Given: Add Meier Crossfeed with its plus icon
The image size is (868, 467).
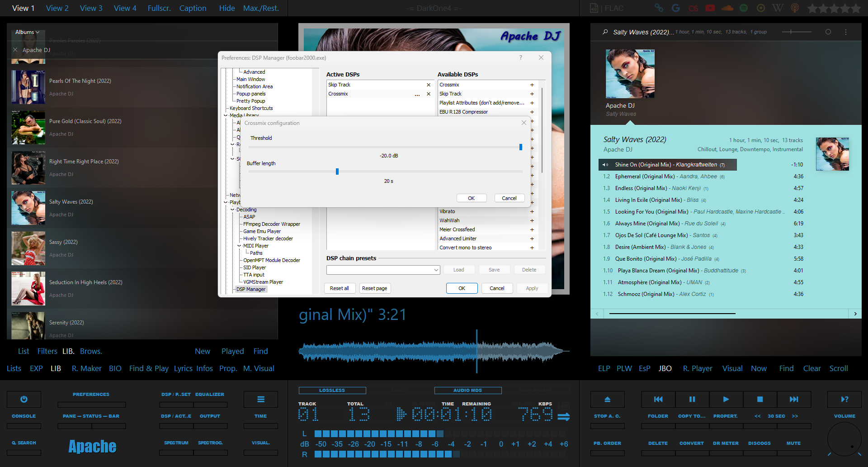Looking at the screenshot, I should click(532, 230).
